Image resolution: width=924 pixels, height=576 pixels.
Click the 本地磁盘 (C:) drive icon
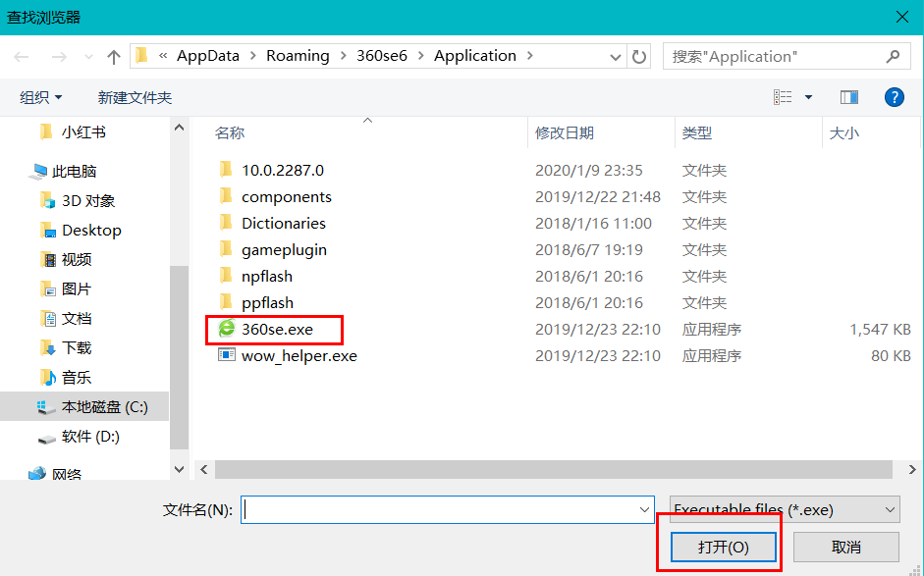pyautogui.click(x=46, y=407)
